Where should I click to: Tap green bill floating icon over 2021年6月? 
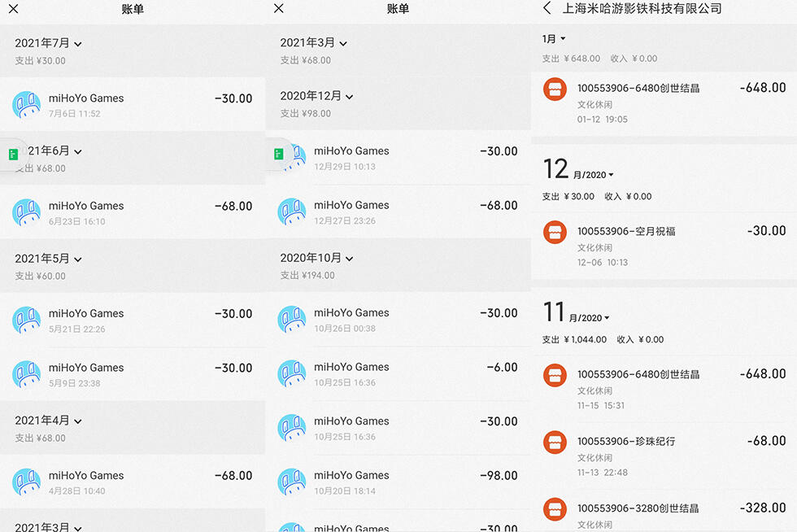(14, 155)
